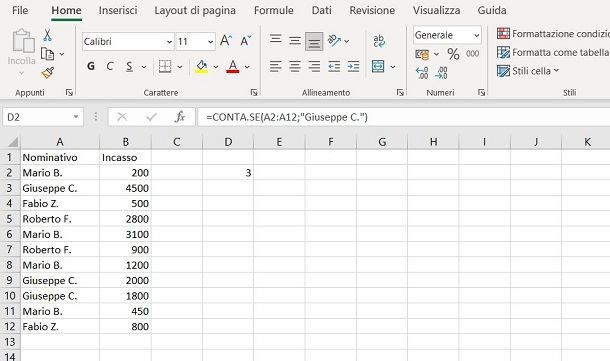Image resolution: width=610 pixels, height=361 pixels.
Task: Expand the copy options arrow
Action: (62, 54)
